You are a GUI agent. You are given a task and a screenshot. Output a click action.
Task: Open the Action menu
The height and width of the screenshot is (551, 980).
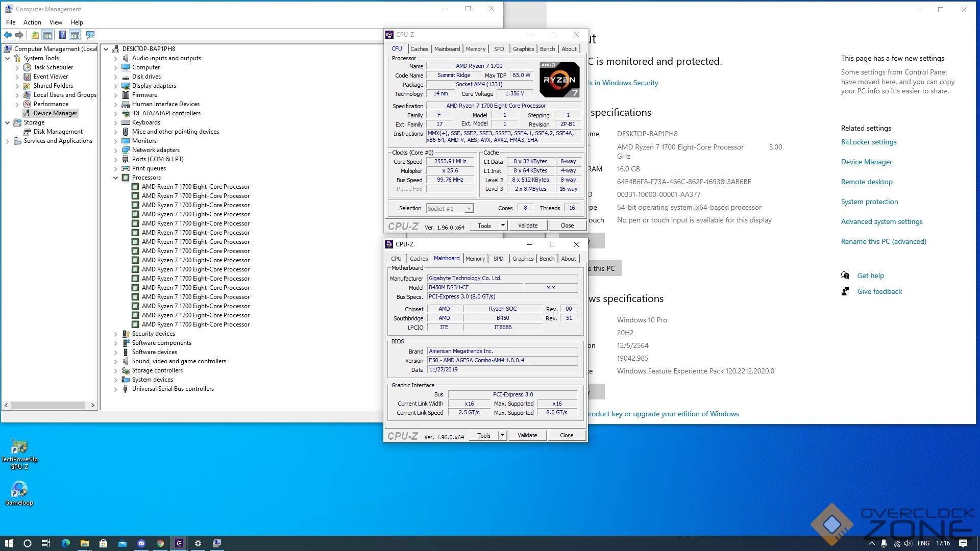point(32,22)
